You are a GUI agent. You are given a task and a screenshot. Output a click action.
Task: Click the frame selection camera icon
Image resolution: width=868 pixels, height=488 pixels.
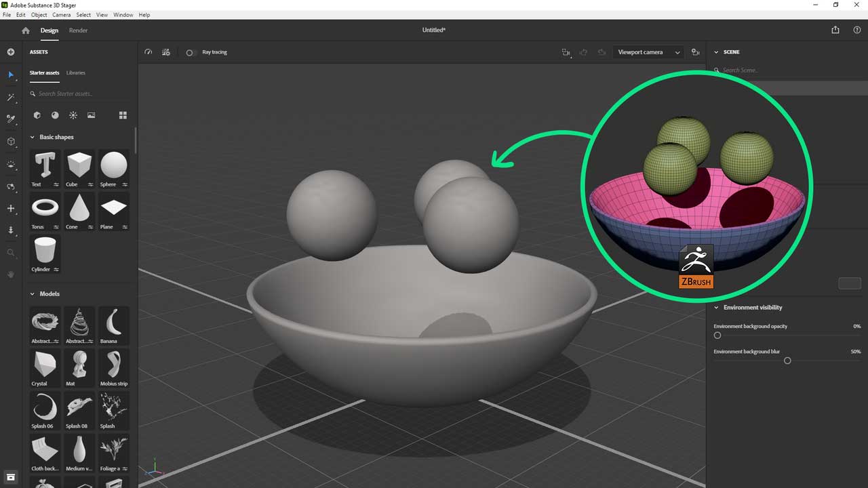coord(566,52)
